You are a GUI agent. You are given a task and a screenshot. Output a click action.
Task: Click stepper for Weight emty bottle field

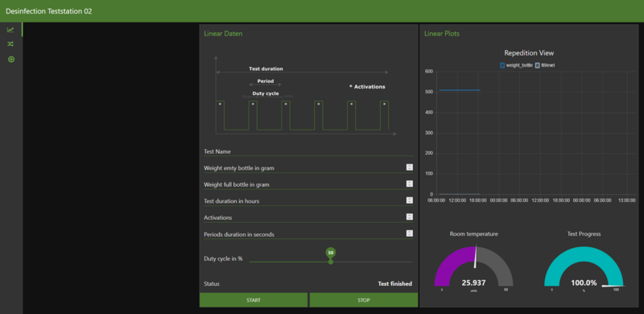410,167
